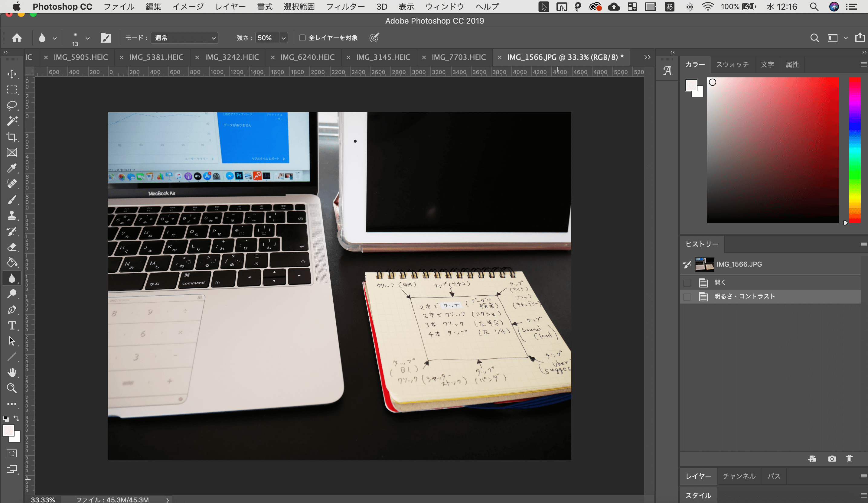This screenshot has height=503, width=868.
Task: Switch to the チャンネル tab
Action: [739, 476]
